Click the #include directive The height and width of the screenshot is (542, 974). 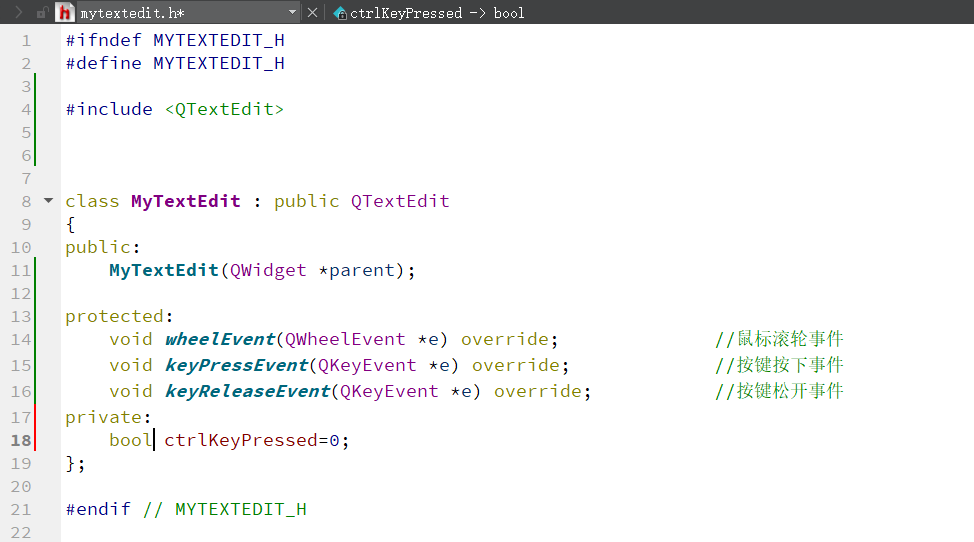pos(109,109)
